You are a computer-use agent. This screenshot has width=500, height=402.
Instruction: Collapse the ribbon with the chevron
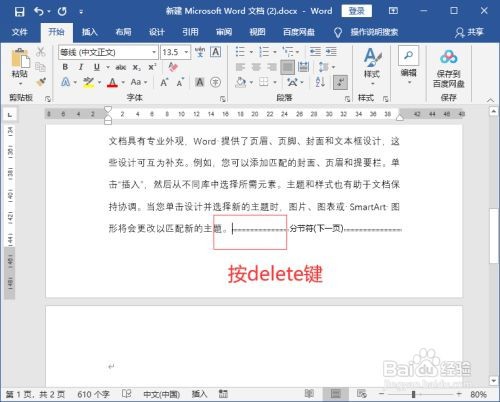[490, 99]
